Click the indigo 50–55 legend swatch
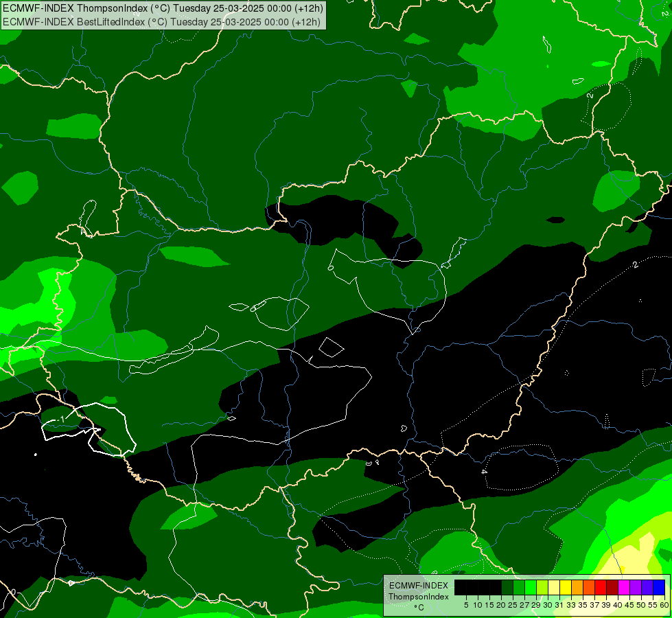 tap(647, 587)
